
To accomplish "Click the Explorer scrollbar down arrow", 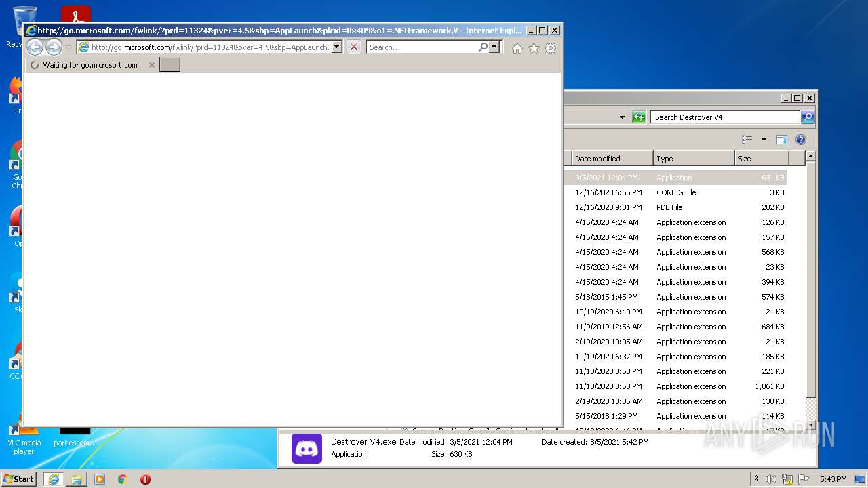I will 810,424.
